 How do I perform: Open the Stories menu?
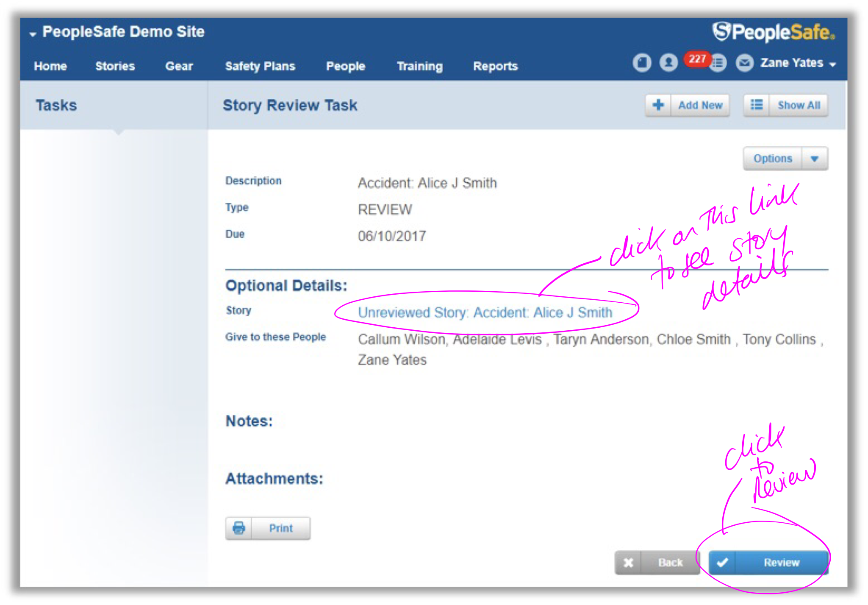point(115,66)
